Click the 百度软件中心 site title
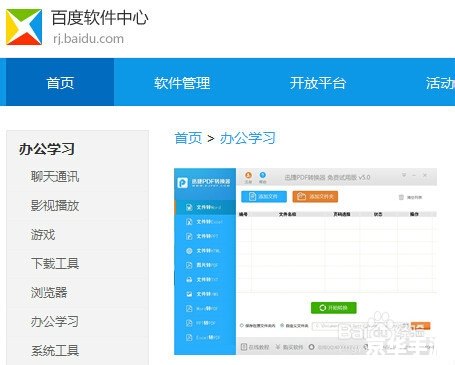 pos(99,17)
